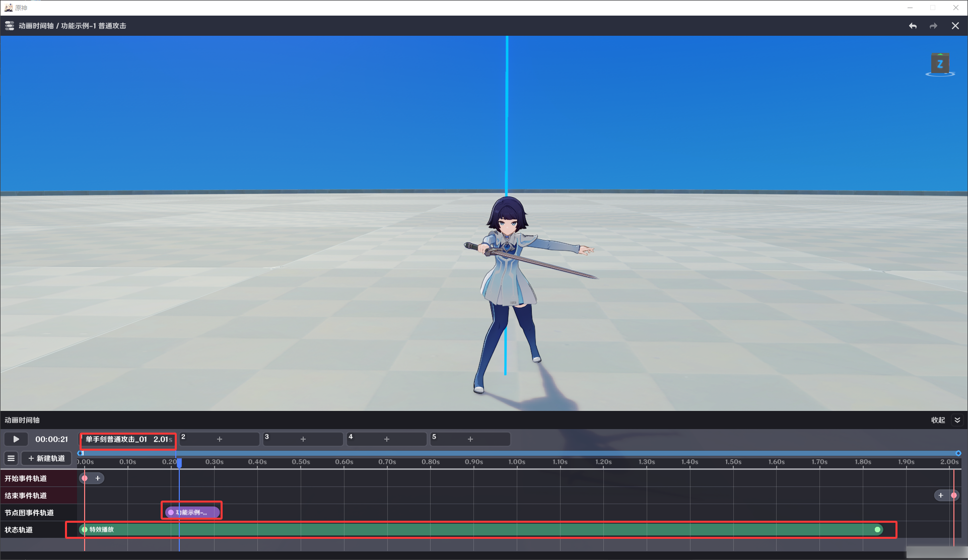Click the Z axis orientation gizmo
This screenshot has height=560, width=968.
[x=940, y=64]
